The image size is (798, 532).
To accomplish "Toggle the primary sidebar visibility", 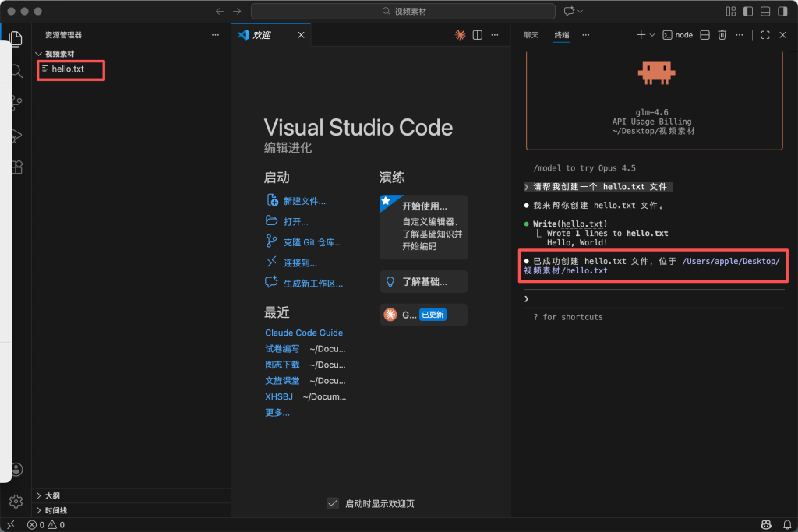I will click(x=748, y=12).
